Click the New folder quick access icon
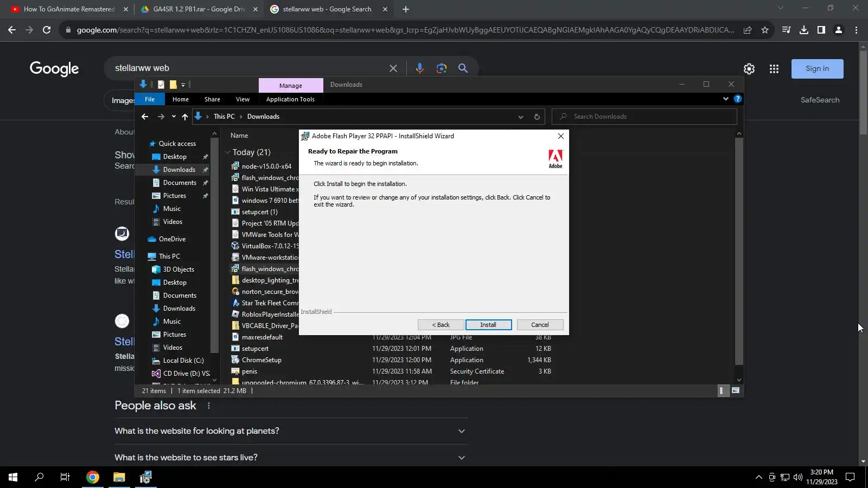The height and width of the screenshot is (488, 868). 173,85
